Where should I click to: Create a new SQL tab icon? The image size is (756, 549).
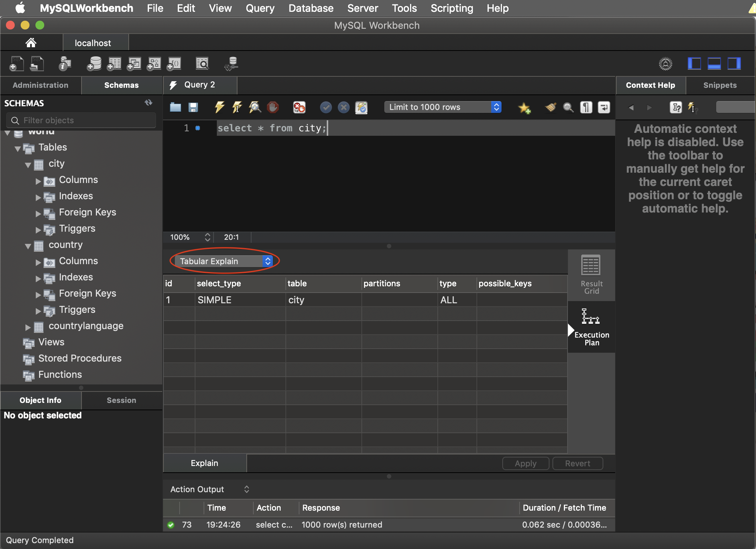tap(16, 64)
